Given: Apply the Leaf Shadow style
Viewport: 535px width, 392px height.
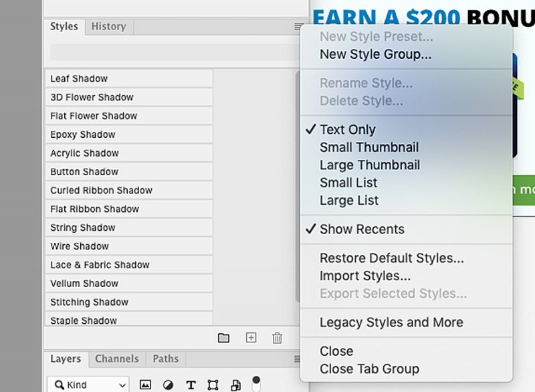Looking at the screenshot, I should point(129,79).
